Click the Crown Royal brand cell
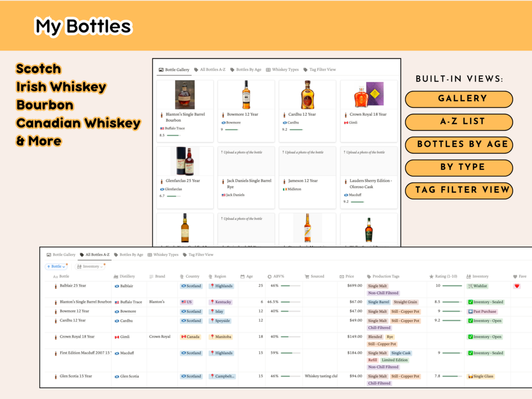This screenshot has height=399, width=532. pyautogui.click(x=159, y=337)
